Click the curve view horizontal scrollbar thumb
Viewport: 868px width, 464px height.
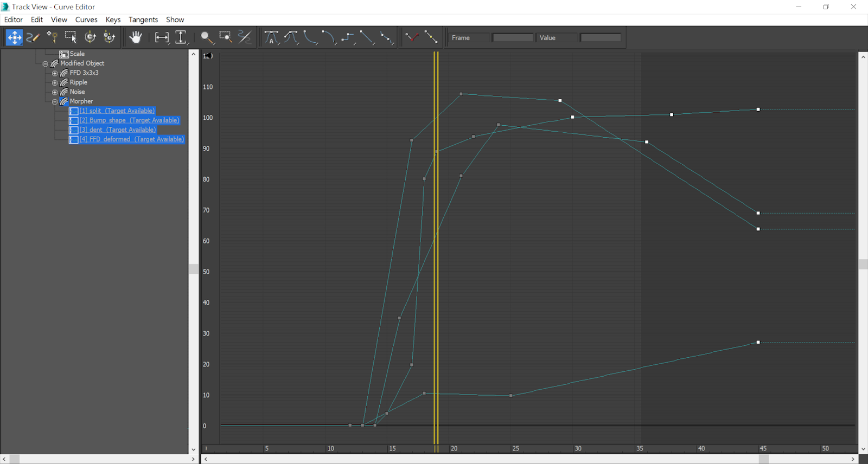(764, 459)
